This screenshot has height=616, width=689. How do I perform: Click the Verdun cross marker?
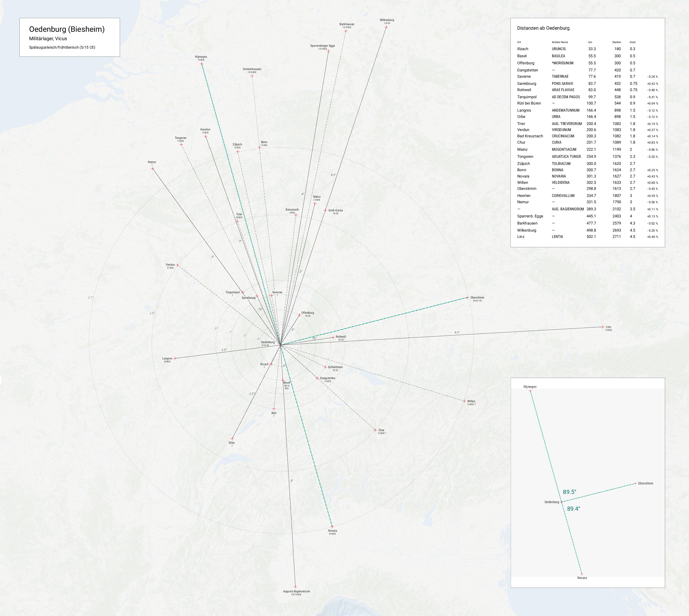tap(177, 265)
